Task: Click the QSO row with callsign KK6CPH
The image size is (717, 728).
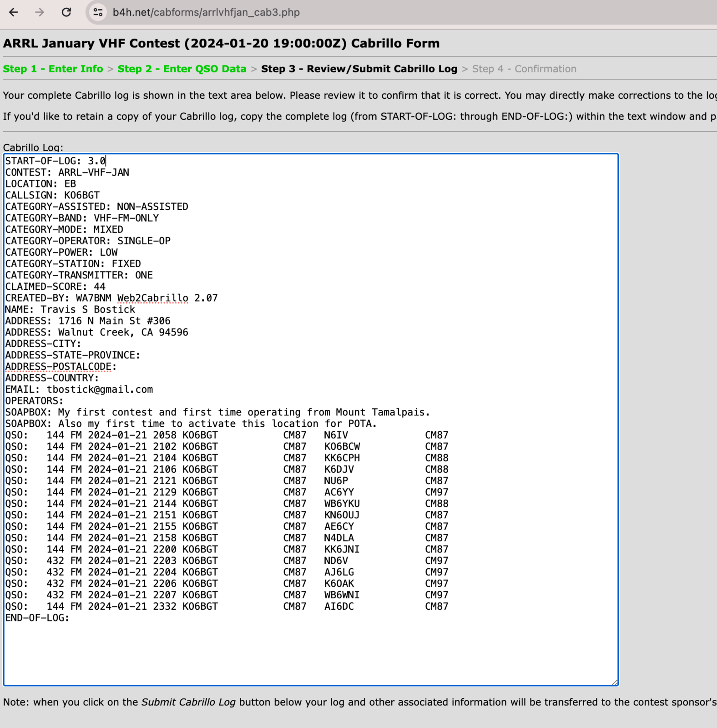Action: 227,458
